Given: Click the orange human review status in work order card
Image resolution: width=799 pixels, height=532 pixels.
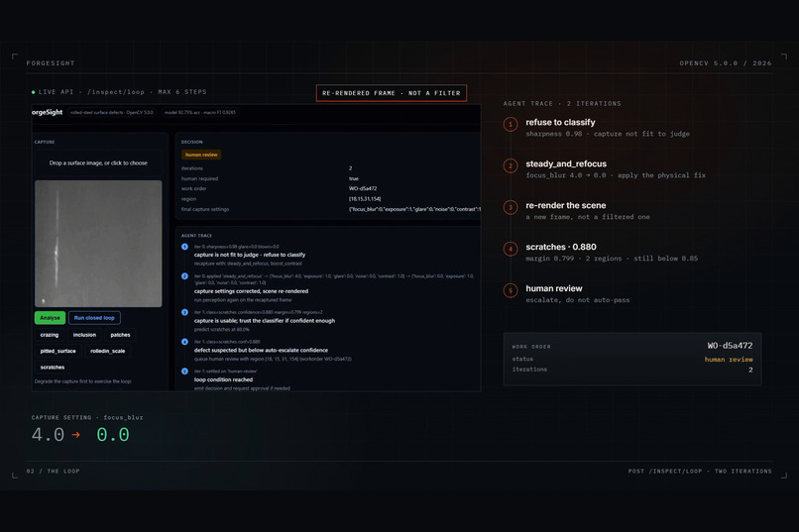Looking at the screenshot, I should pyautogui.click(x=729, y=360).
